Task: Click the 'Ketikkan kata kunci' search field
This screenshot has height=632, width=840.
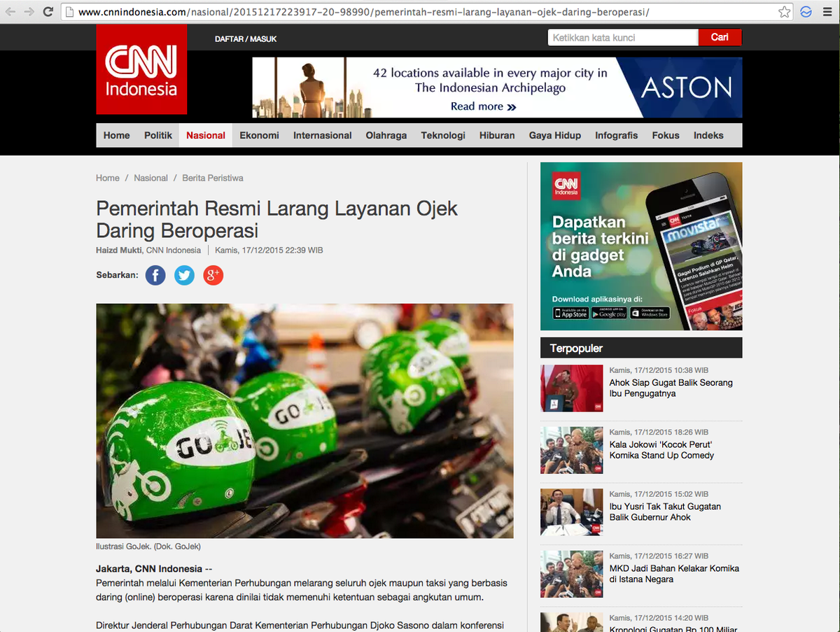Action: coord(623,37)
